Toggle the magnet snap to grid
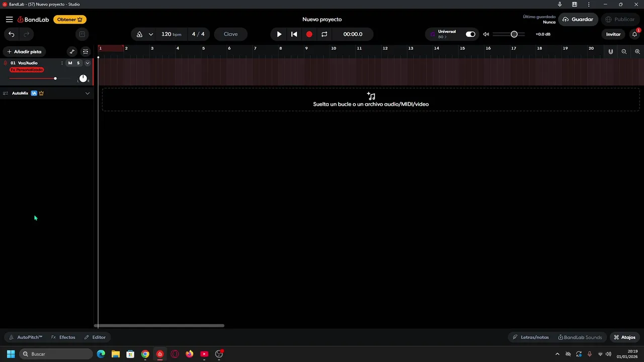 [611, 52]
